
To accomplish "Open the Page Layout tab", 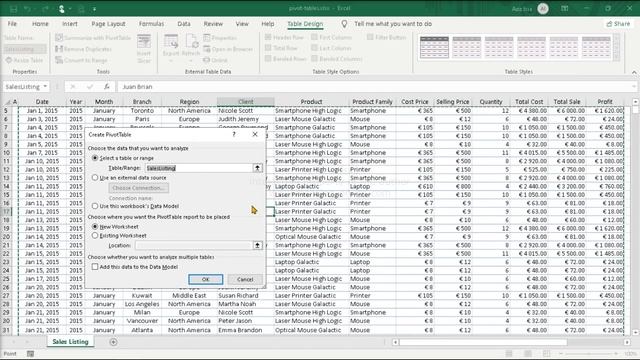I will pyautogui.click(x=108, y=24).
